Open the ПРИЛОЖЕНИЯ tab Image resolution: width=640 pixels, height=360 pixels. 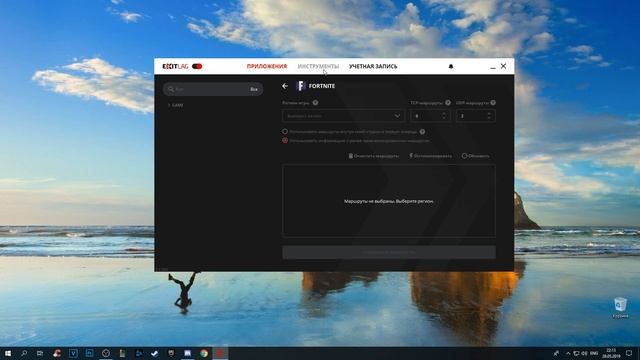click(x=267, y=66)
